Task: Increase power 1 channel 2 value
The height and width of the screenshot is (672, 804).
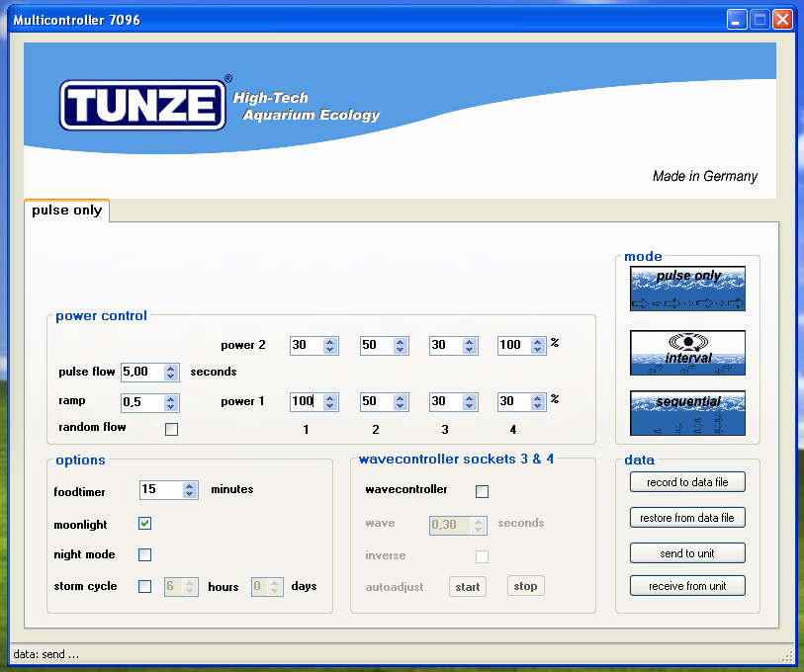Action: coord(400,398)
